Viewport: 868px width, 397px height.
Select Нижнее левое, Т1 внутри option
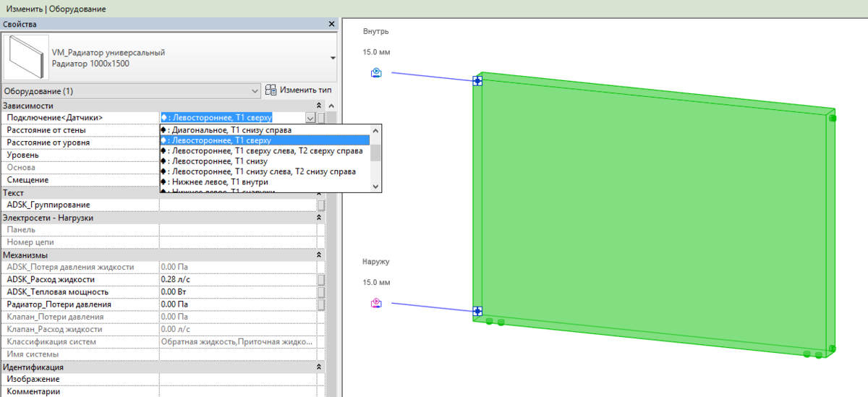coord(265,182)
